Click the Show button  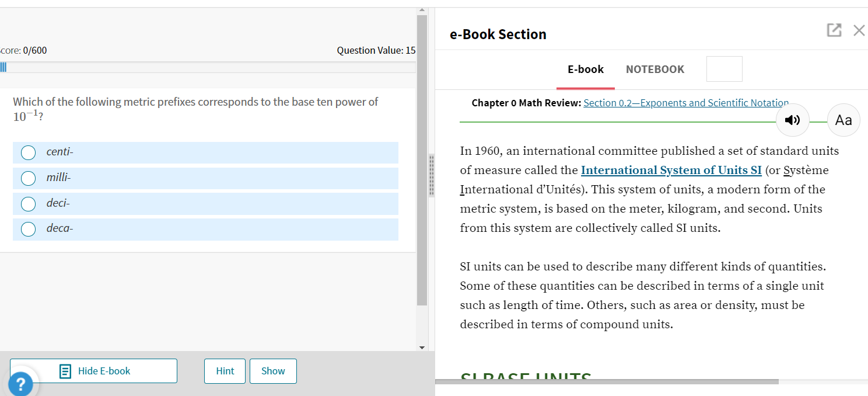tap(273, 371)
